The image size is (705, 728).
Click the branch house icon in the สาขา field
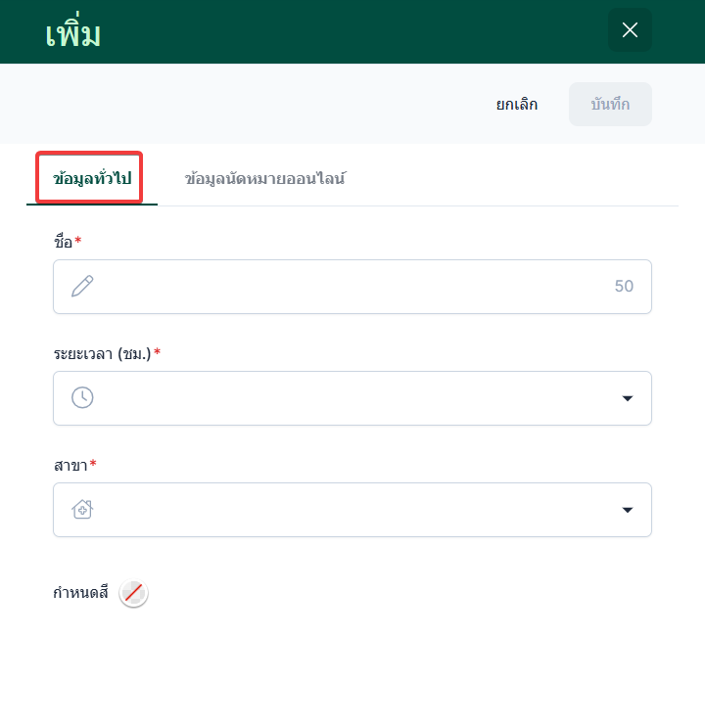tap(82, 509)
